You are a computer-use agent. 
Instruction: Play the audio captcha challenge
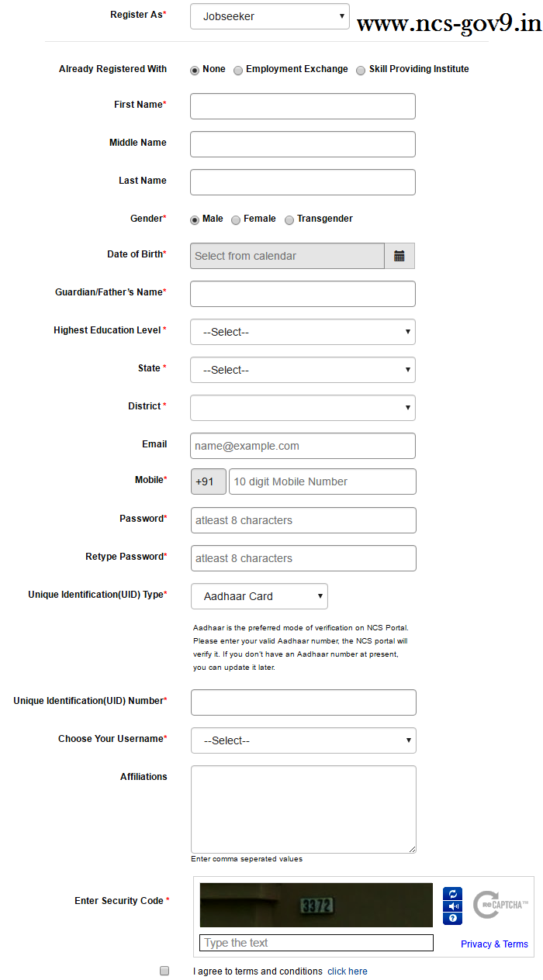pyautogui.click(x=453, y=906)
